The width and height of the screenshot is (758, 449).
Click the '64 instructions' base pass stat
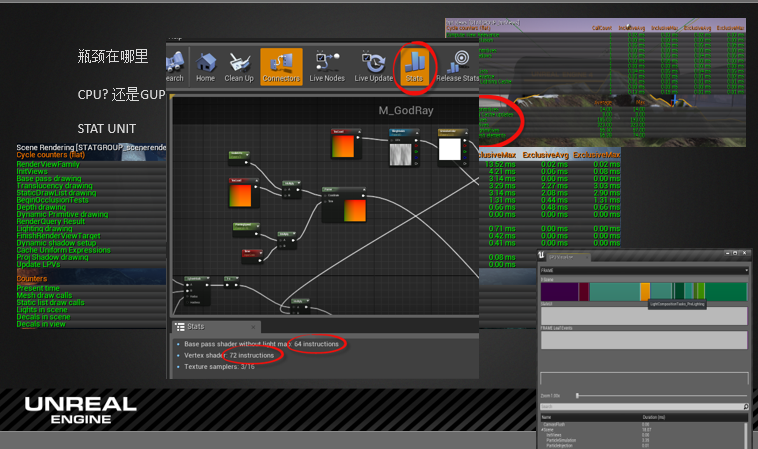[317, 344]
